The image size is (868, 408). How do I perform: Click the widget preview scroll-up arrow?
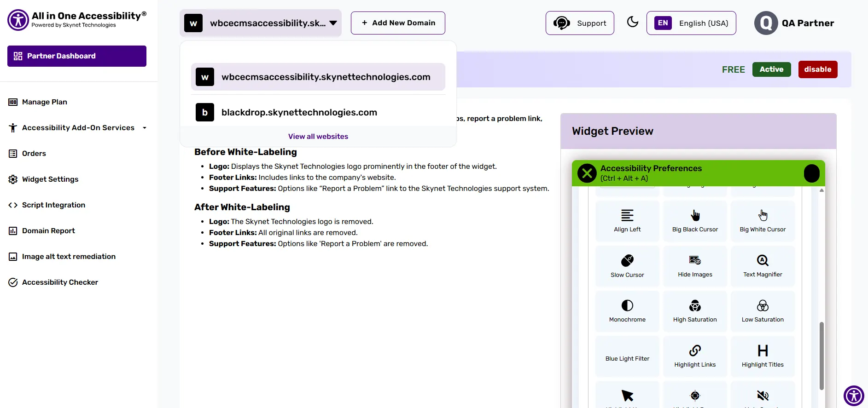point(821,190)
